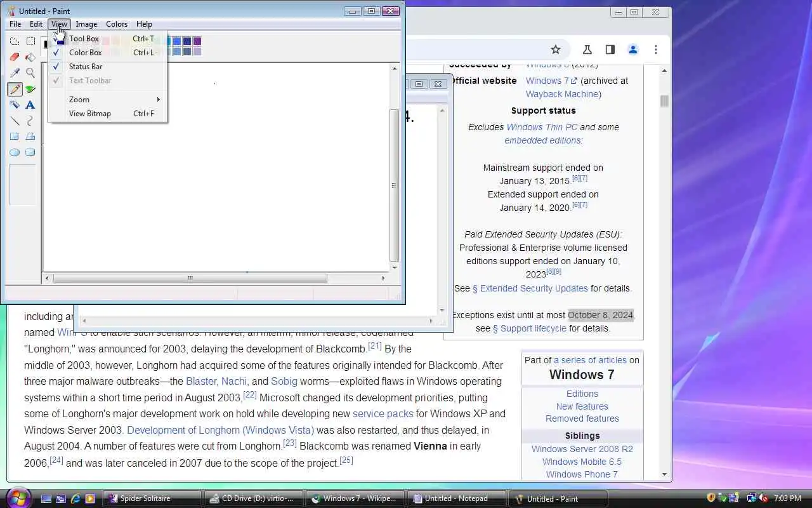Image resolution: width=812 pixels, height=508 pixels.
Task: Open the Chrome side panel icon
Action: [610, 50]
